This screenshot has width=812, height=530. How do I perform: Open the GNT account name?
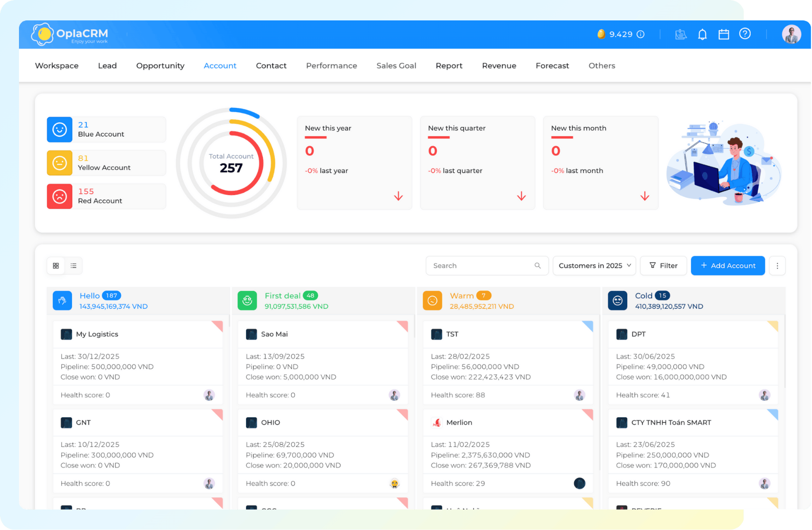[83, 423]
